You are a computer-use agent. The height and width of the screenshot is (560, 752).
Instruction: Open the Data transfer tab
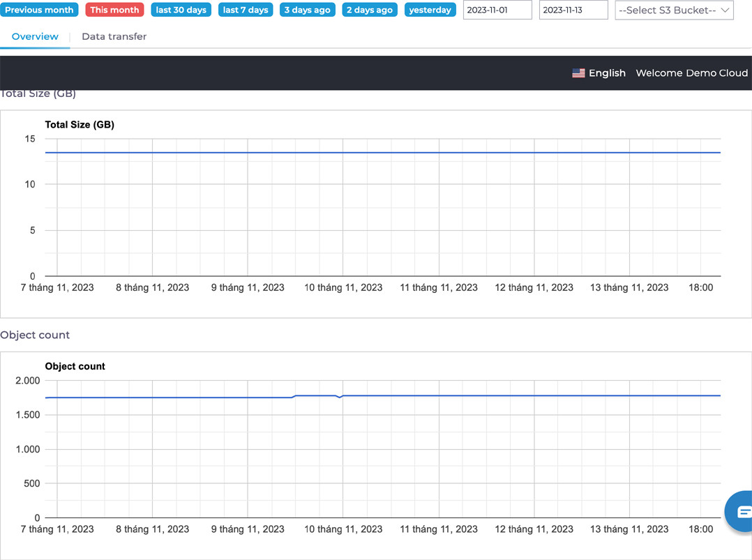click(114, 36)
